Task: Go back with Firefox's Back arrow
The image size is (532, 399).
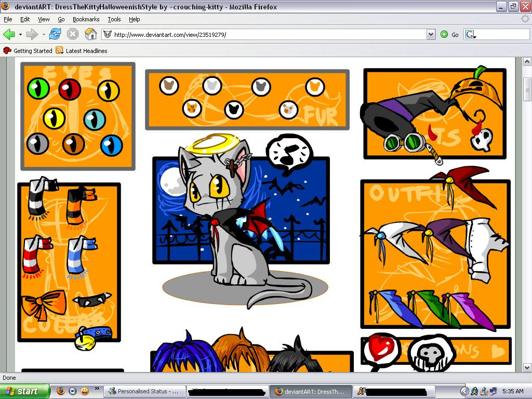Action: (9, 34)
